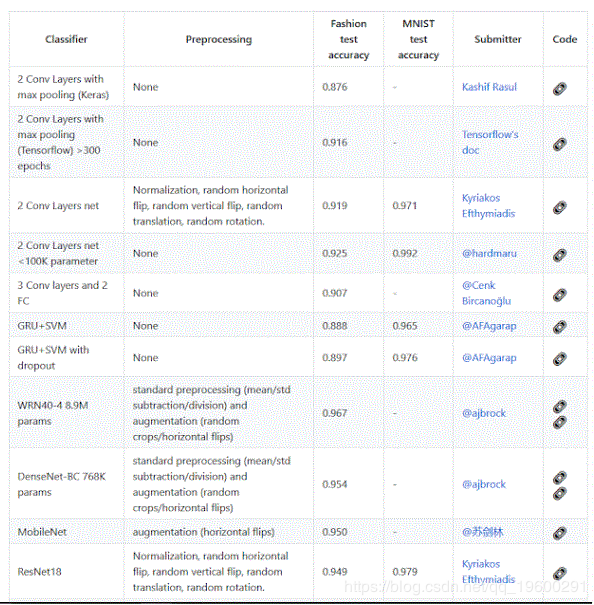This screenshot has width=594, height=605.
Task: Click Kyriakos Efthymiadis link in ResNet18 row
Action: point(488,571)
